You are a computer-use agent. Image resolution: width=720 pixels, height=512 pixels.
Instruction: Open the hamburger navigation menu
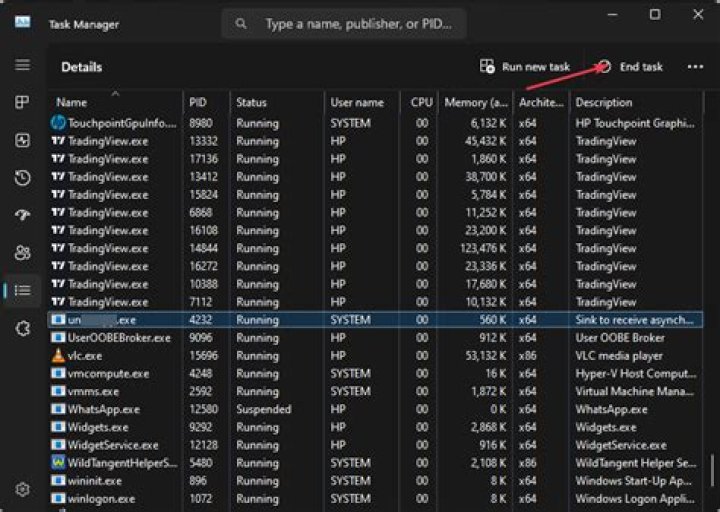22,65
